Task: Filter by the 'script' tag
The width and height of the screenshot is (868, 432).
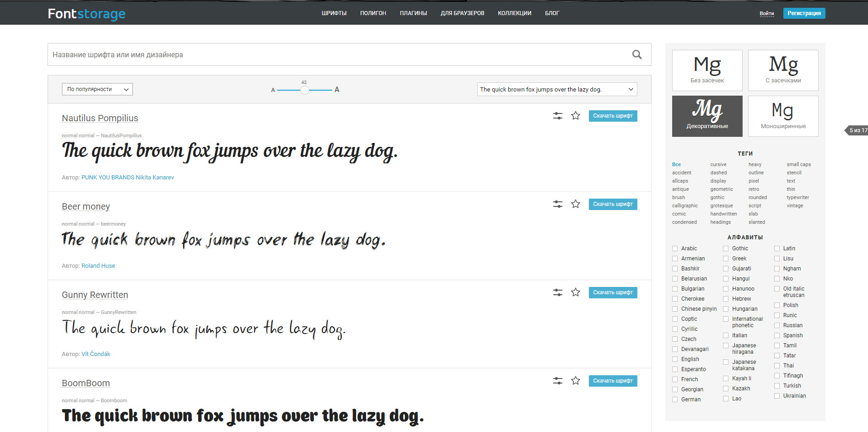Action: coord(755,205)
